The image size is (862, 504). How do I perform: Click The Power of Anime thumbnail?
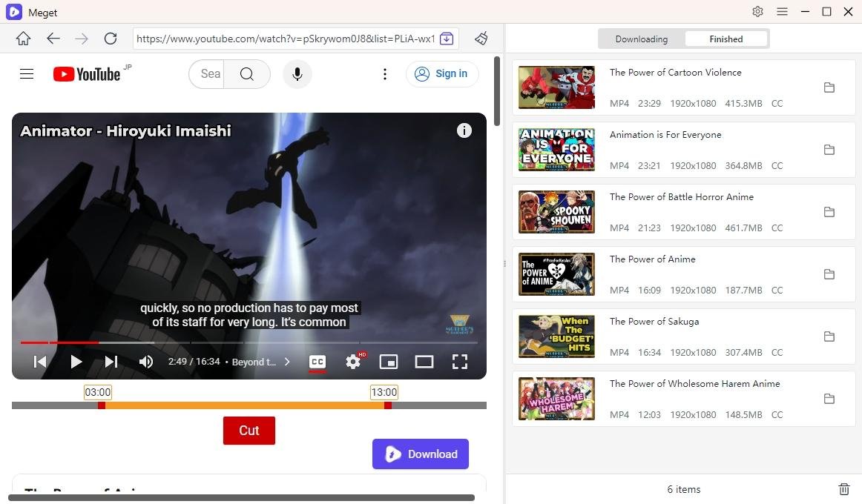[556, 274]
